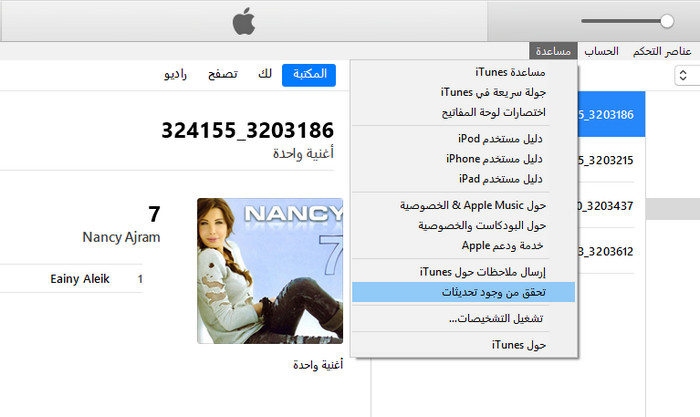Viewport: 700px width, 417px height.
Task: Open the الحساب menu
Action: tap(601, 51)
